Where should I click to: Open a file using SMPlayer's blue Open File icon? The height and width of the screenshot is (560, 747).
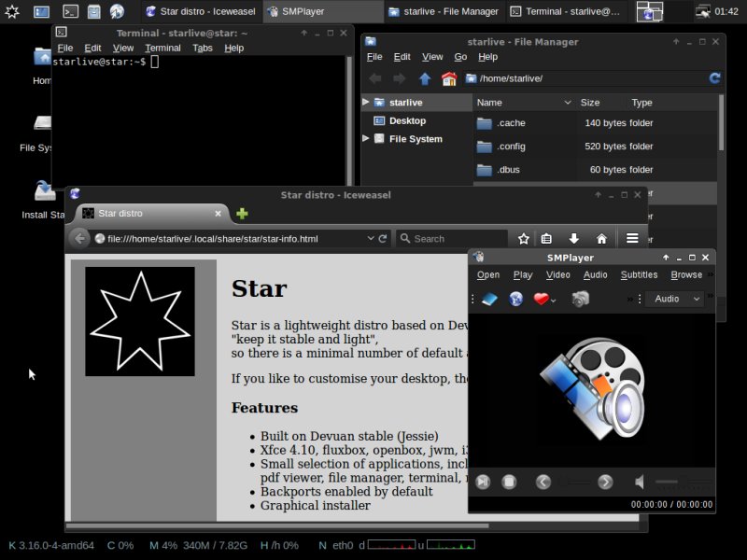[x=489, y=298]
